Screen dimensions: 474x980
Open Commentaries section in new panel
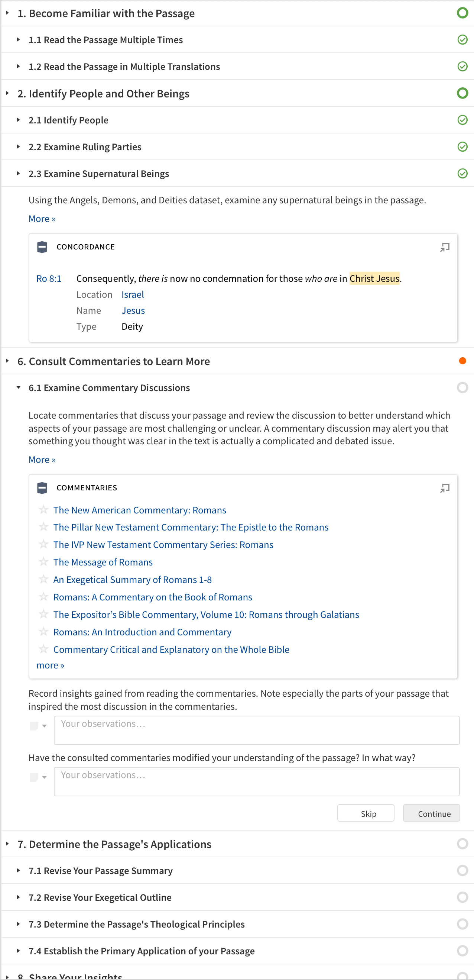[445, 488]
